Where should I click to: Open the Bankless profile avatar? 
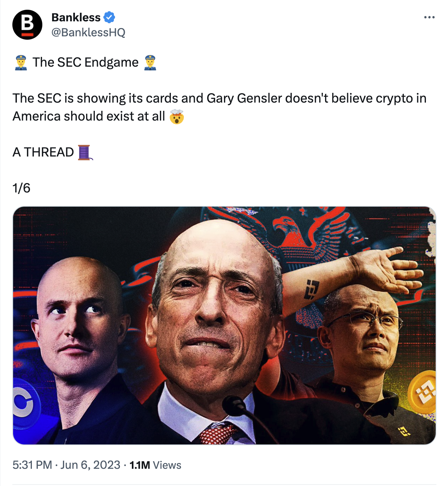pyautogui.click(x=27, y=25)
